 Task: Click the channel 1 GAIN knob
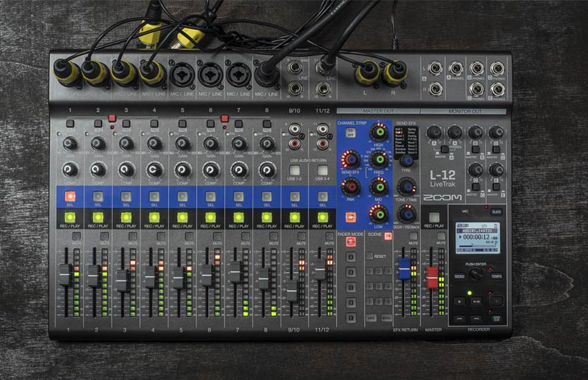pyautogui.click(x=70, y=144)
